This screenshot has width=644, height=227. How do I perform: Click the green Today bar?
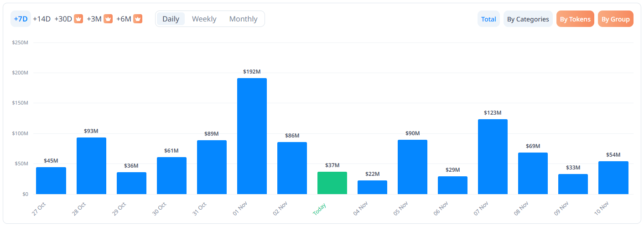click(332, 183)
